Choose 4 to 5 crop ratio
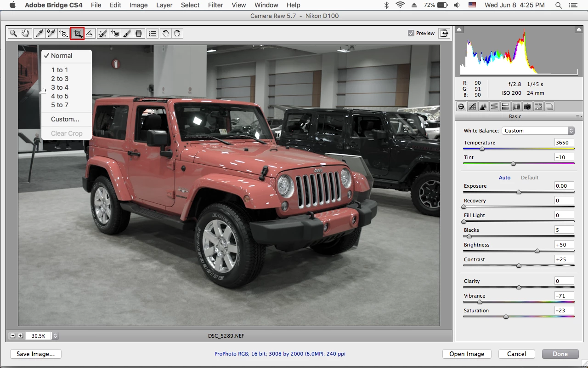The height and width of the screenshot is (368, 588). tap(67, 96)
